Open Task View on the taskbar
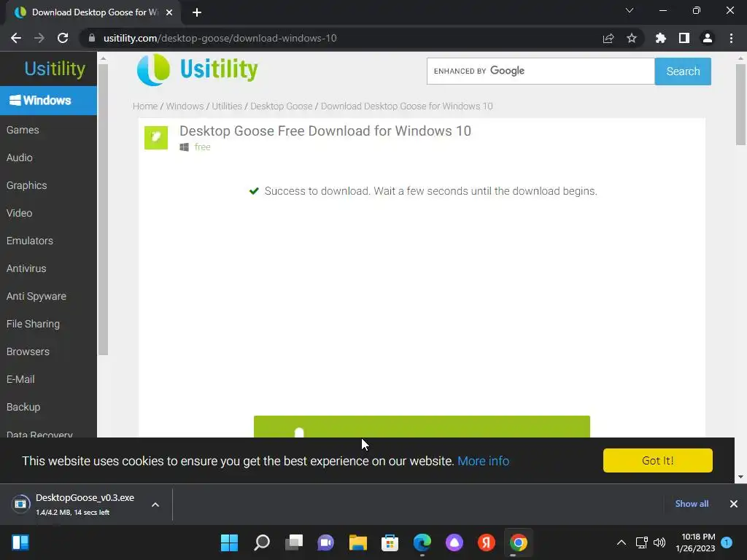Image resolution: width=747 pixels, height=560 pixels. (x=293, y=542)
